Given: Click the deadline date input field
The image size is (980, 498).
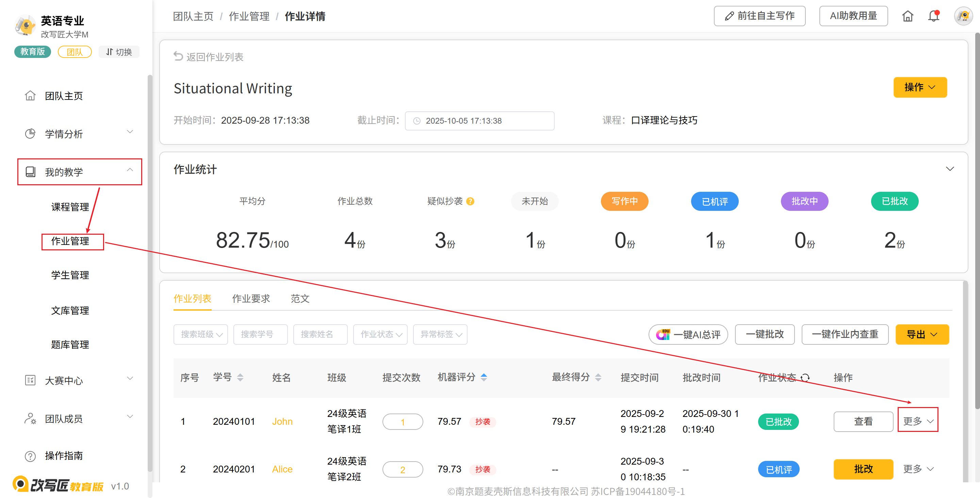Looking at the screenshot, I should pos(479,121).
